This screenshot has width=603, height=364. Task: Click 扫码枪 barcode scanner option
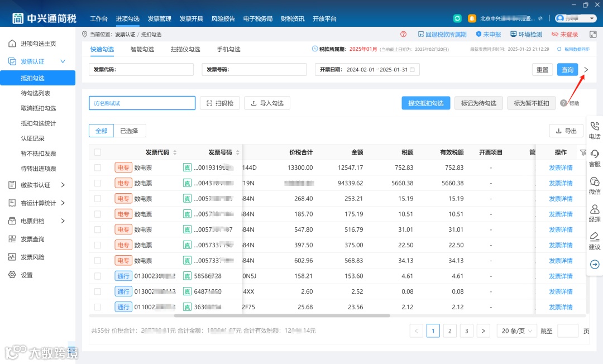click(x=219, y=103)
